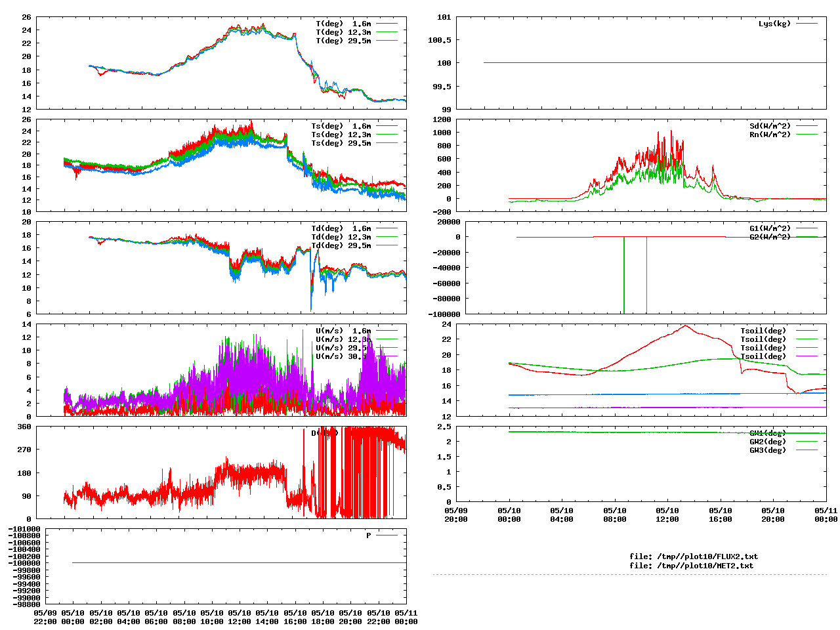Click line sample beside Lys(kg) legend

807,24
